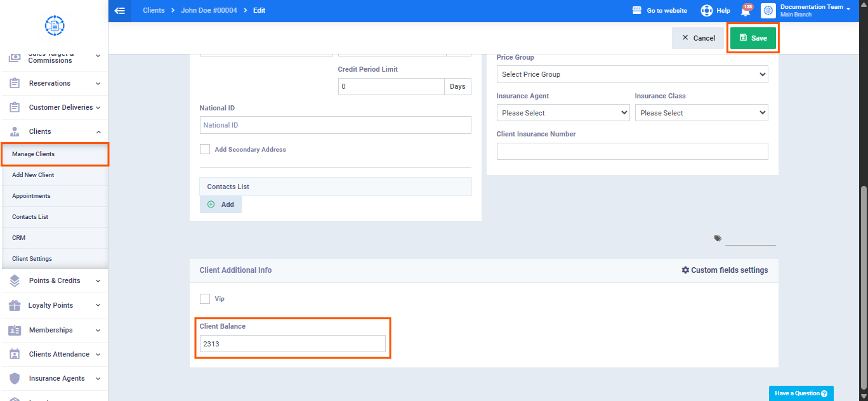The image size is (868, 401).
Task: Expand the Reservations menu chevron
Action: (x=98, y=83)
